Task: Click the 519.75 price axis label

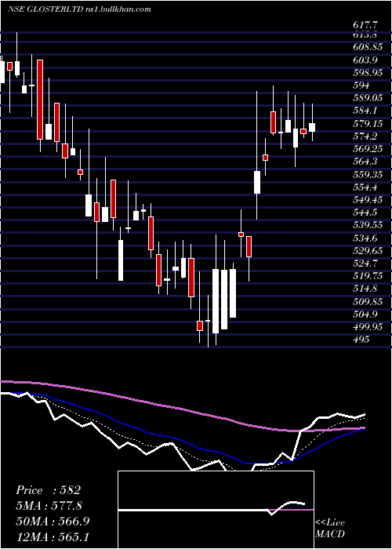Action: tap(367, 275)
